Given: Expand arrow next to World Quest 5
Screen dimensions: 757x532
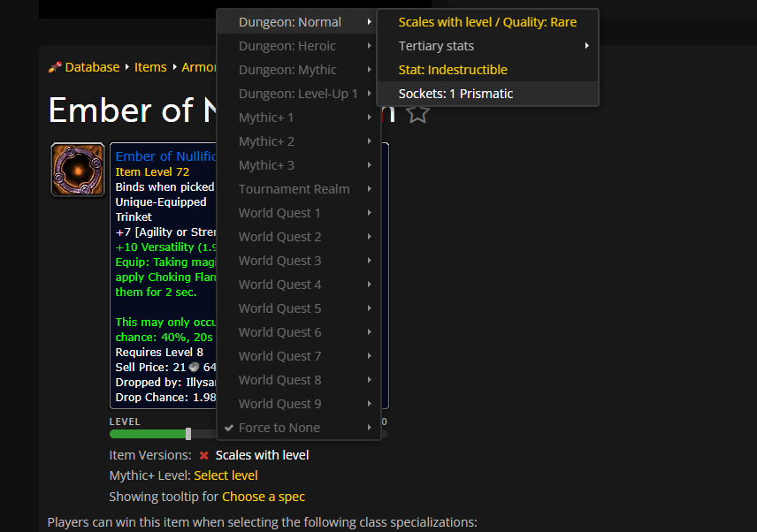Looking at the screenshot, I should pyautogui.click(x=369, y=308).
